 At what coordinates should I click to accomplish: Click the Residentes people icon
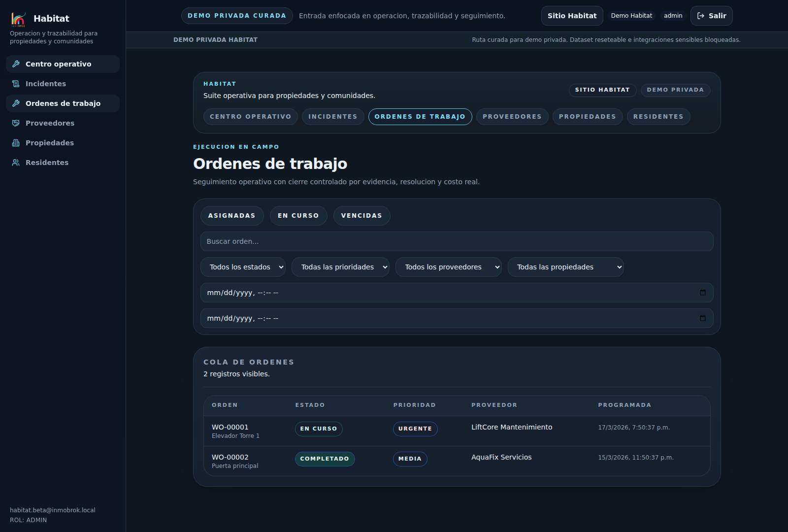click(x=16, y=163)
